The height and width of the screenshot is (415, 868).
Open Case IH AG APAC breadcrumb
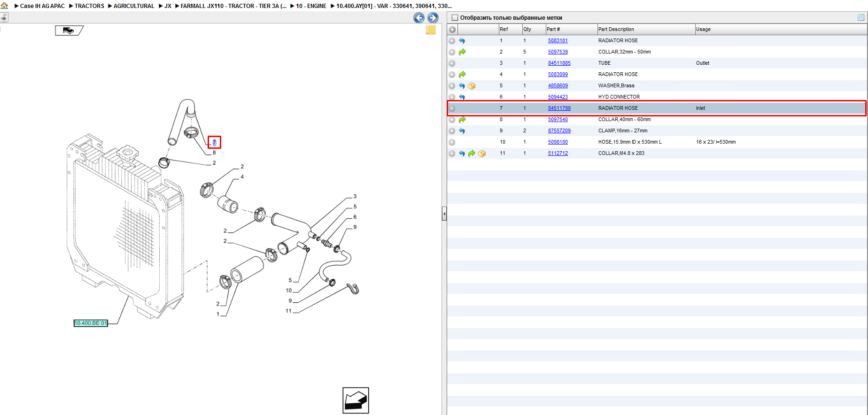tap(42, 6)
